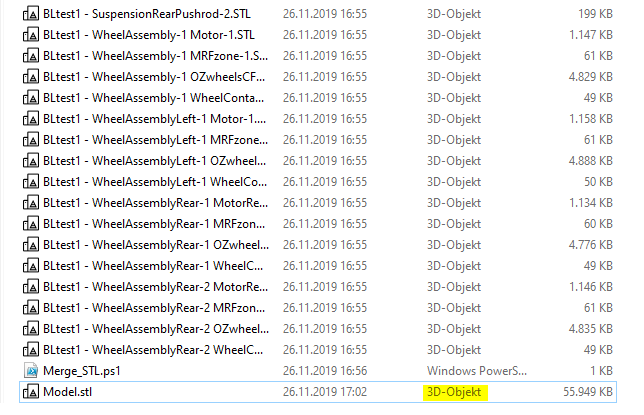Viewport: 644px width, 415px height.
Task: Click the Windows PowerS... type label
Action: (x=476, y=371)
